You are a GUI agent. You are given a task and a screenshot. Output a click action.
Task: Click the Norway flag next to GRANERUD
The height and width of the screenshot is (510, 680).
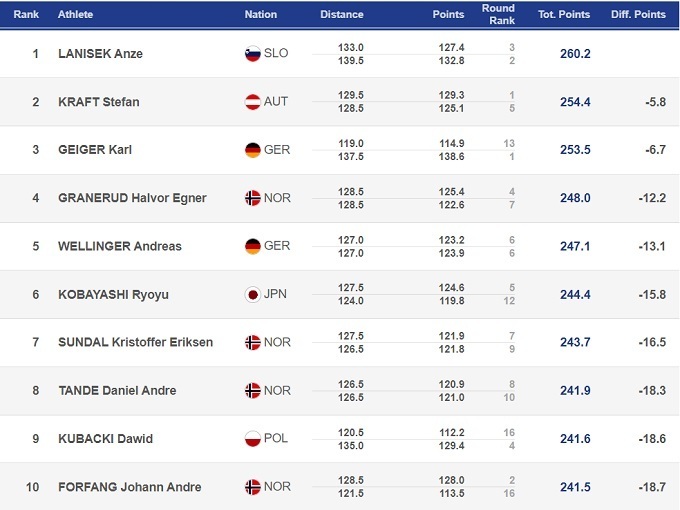(x=253, y=198)
